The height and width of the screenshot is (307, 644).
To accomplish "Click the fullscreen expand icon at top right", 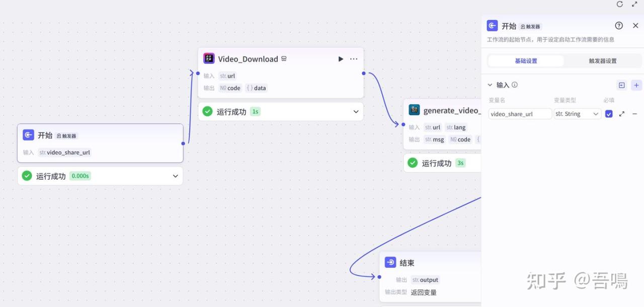I will [x=634, y=4].
